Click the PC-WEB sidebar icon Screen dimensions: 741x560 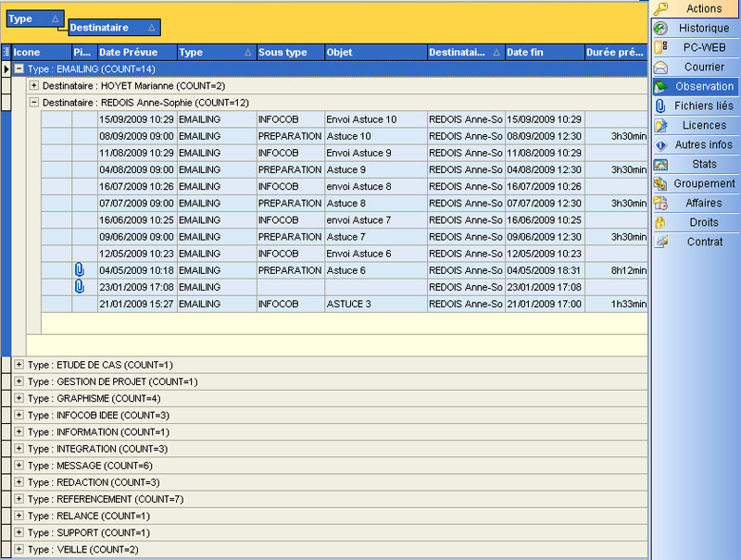pyautogui.click(x=661, y=47)
